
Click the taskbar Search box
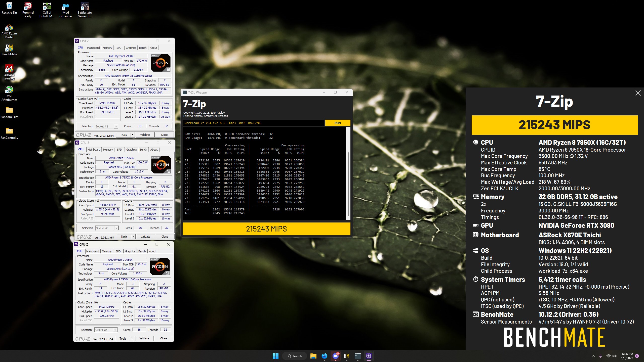click(295, 356)
